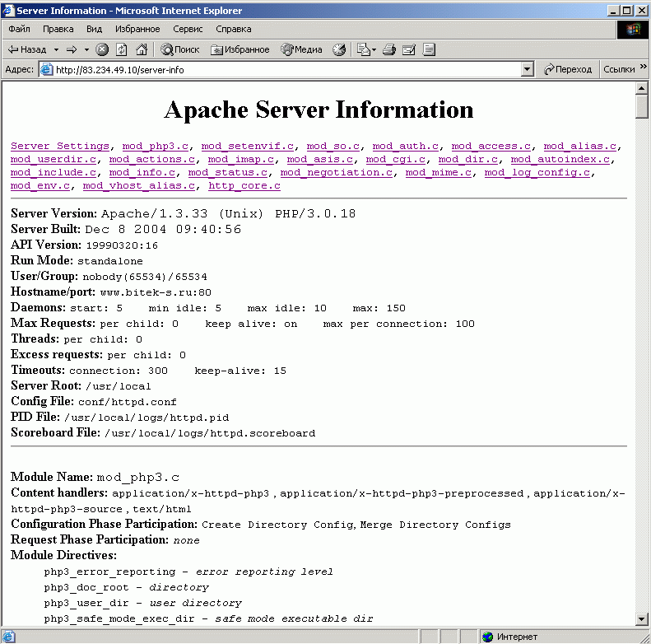Open the Поиск search pane
The image size is (651, 644).
[180, 50]
